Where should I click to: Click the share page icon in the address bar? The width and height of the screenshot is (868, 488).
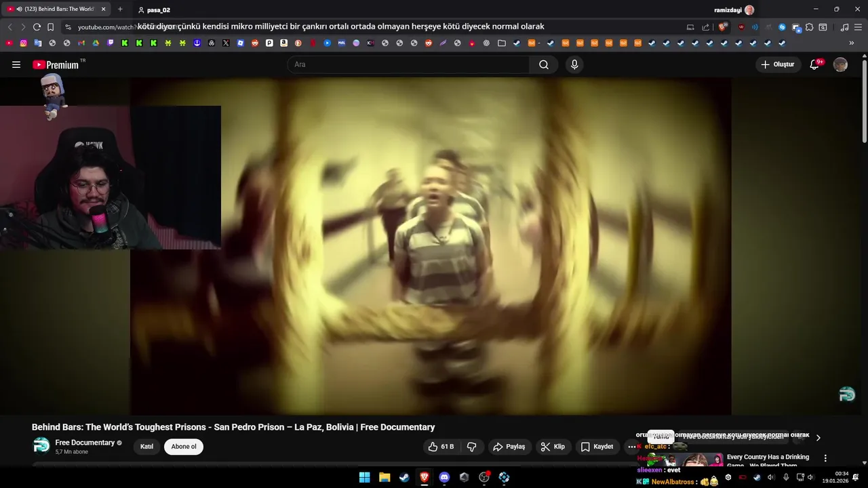click(705, 27)
